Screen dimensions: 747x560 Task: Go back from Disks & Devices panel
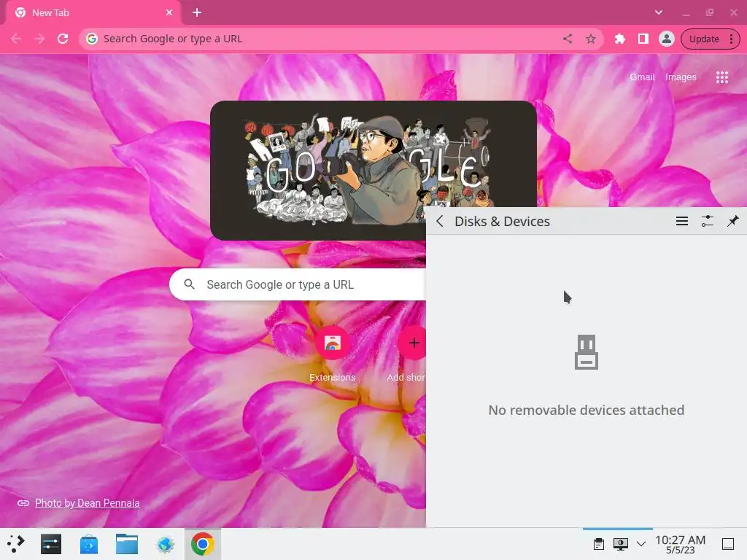click(440, 222)
